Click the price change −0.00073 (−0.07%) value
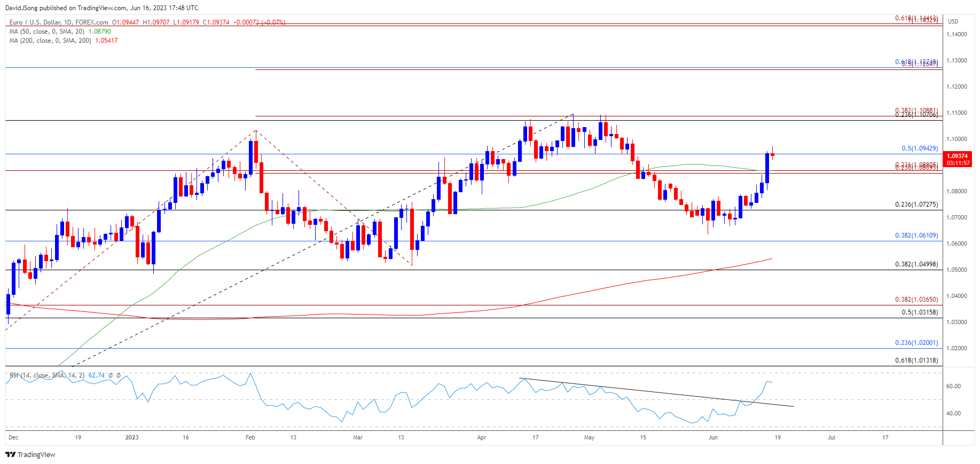This screenshot has width=980, height=464. pos(259,22)
